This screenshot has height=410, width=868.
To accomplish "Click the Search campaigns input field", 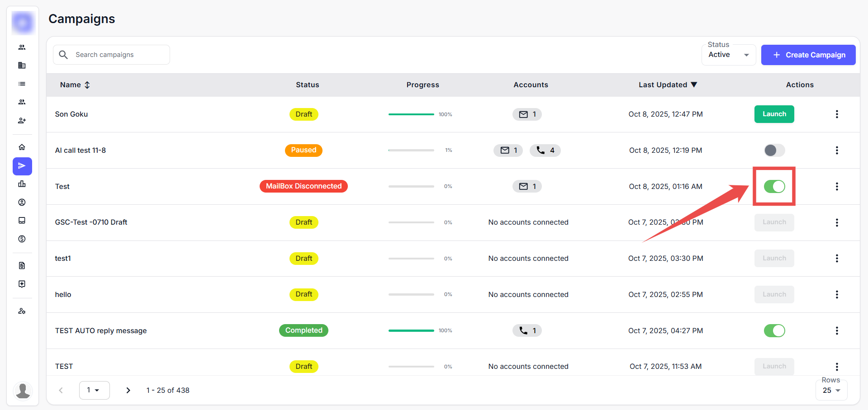I will point(118,55).
